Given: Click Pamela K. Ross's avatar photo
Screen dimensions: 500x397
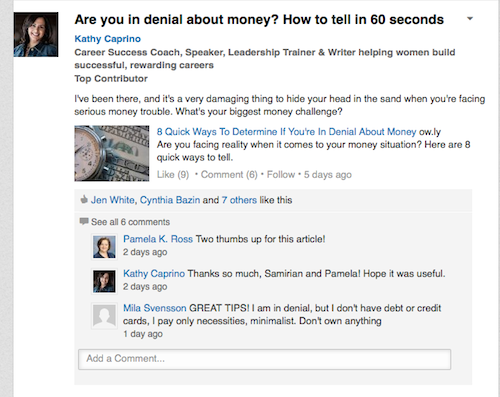Looking at the screenshot, I should [x=104, y=247].
